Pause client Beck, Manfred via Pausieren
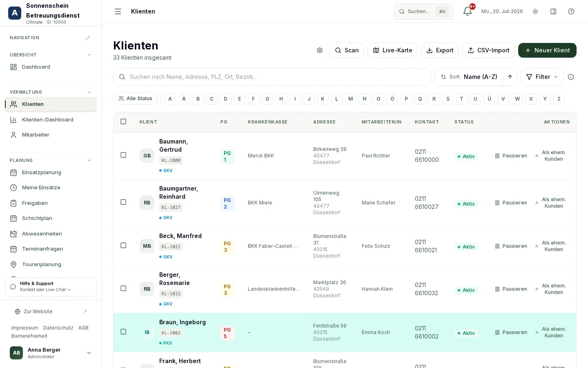The image size is (588, 368). tap(511, 246)
